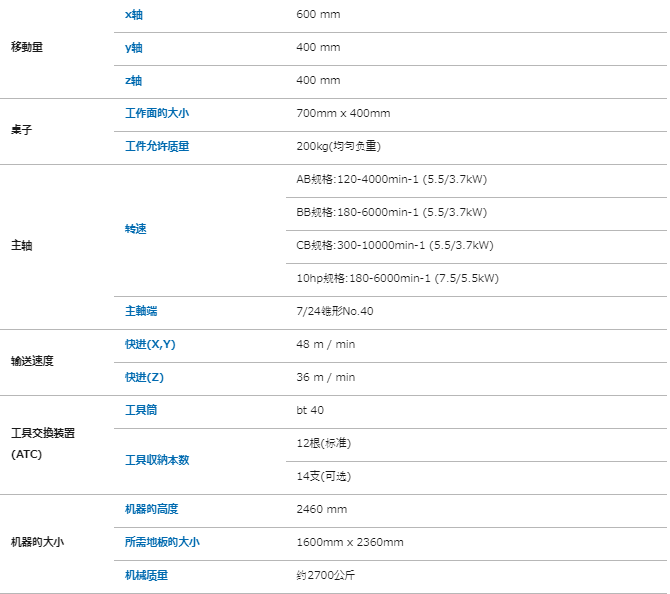The height and width of the screenshot is (594, 670).
Task: Click the 'z轴' label
Action: coord(133,80)
